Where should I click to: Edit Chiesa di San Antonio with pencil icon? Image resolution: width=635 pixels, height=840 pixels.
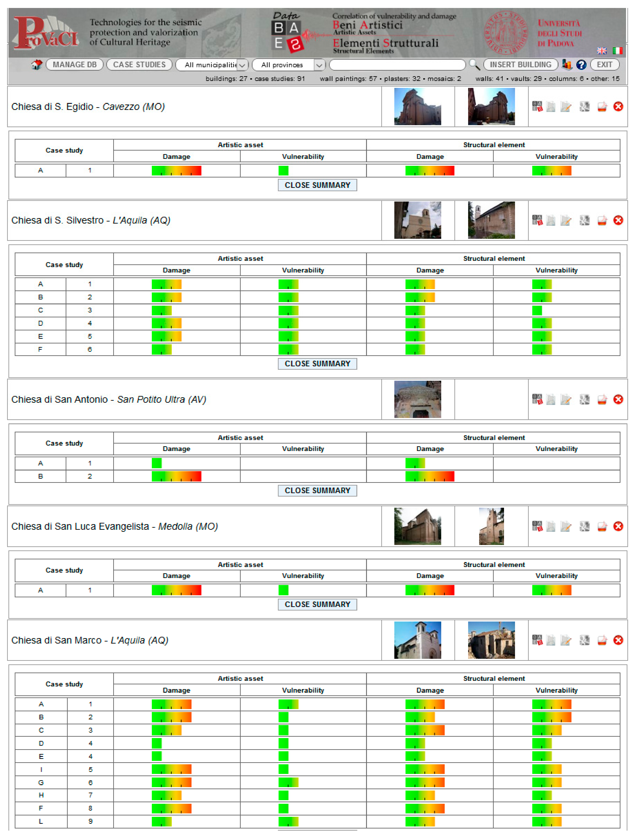coord(566,400)
